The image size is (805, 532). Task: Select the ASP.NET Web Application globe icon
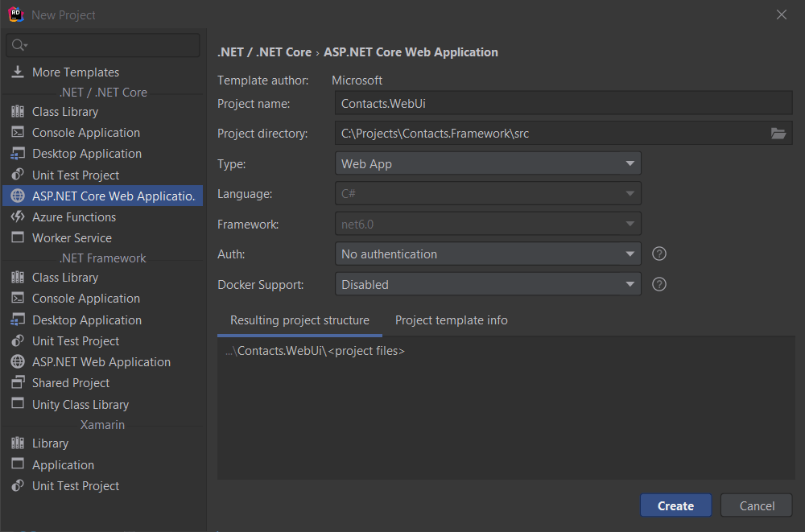(18, 361)
